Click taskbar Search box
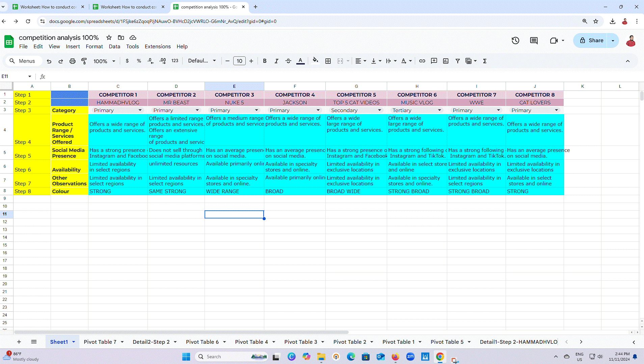The width and height of the screenshot is (644, 364). (x=232, y=357)
